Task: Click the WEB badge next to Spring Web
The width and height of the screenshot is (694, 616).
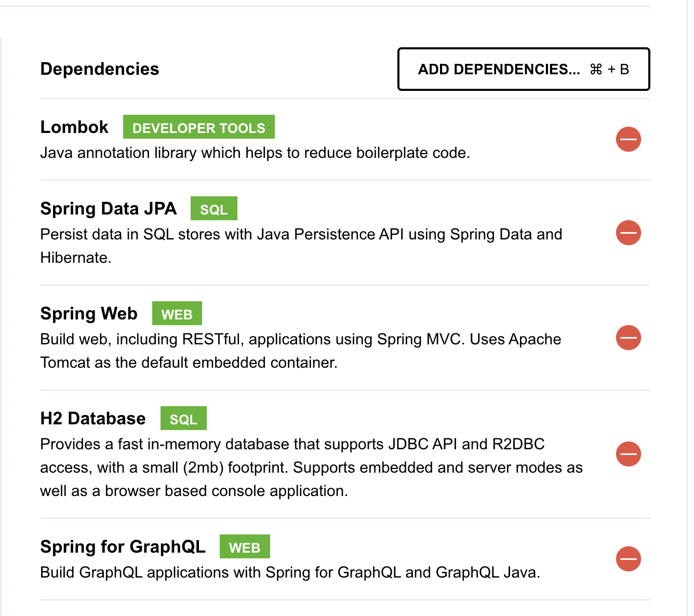Action: [x=177, y=313]
